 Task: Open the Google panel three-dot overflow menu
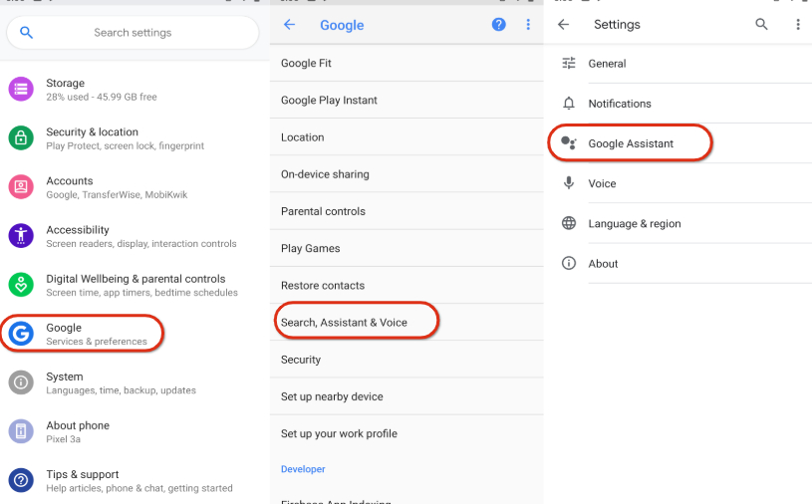tap(528, 25)
